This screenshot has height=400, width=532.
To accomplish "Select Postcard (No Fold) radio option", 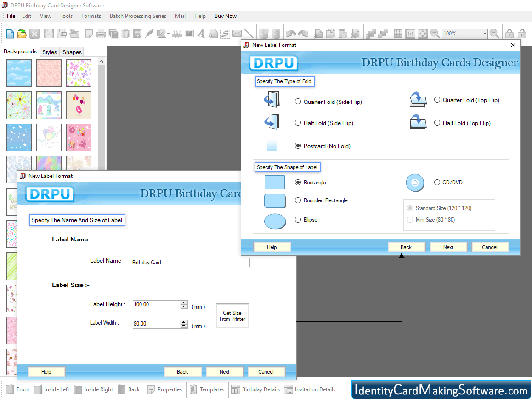I will [x=298, y=146].
